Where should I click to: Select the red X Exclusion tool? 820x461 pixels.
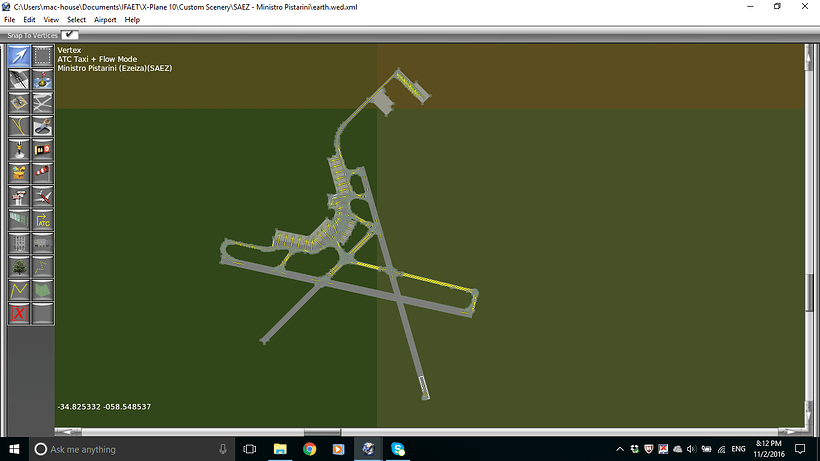(x=19, y=314)
